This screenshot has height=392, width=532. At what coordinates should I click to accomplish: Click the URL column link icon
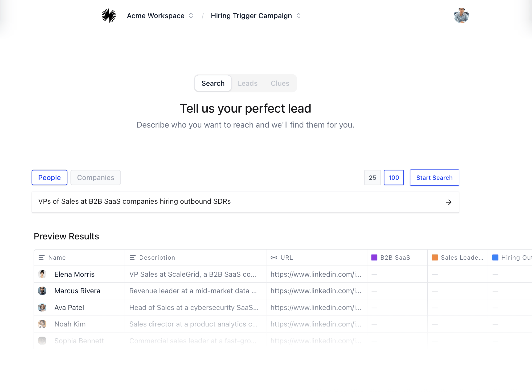274,258
